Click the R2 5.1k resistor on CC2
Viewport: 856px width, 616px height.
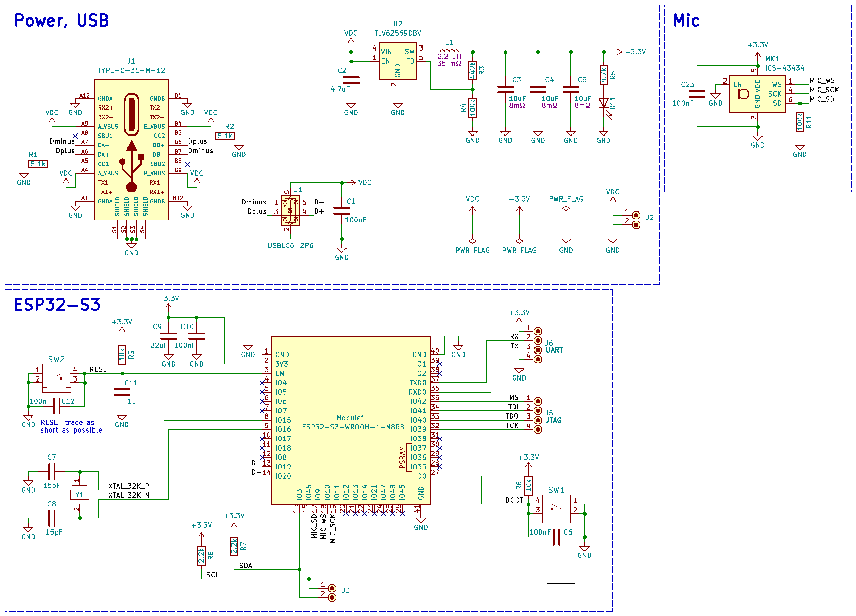pos(225,136)
